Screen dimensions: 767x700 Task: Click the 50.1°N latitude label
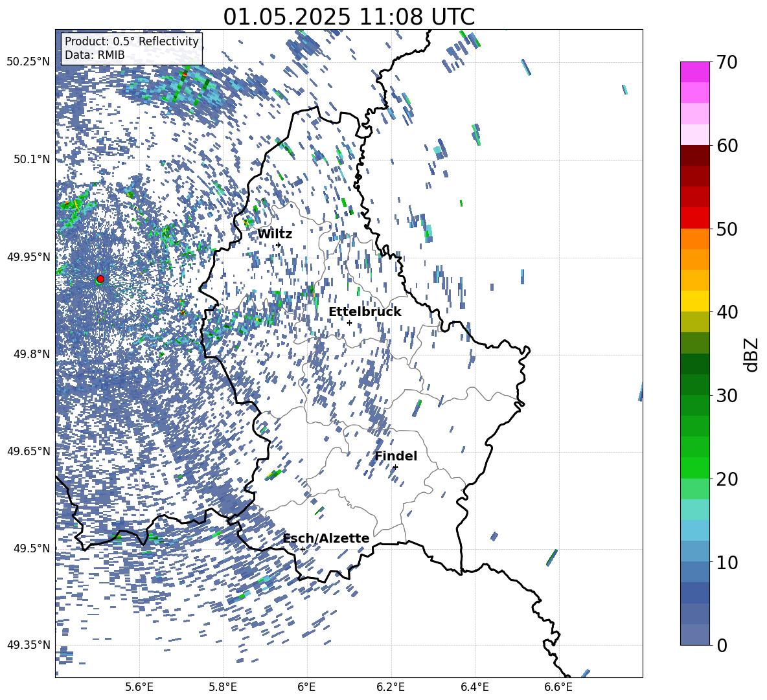click(x=32, y=159)
